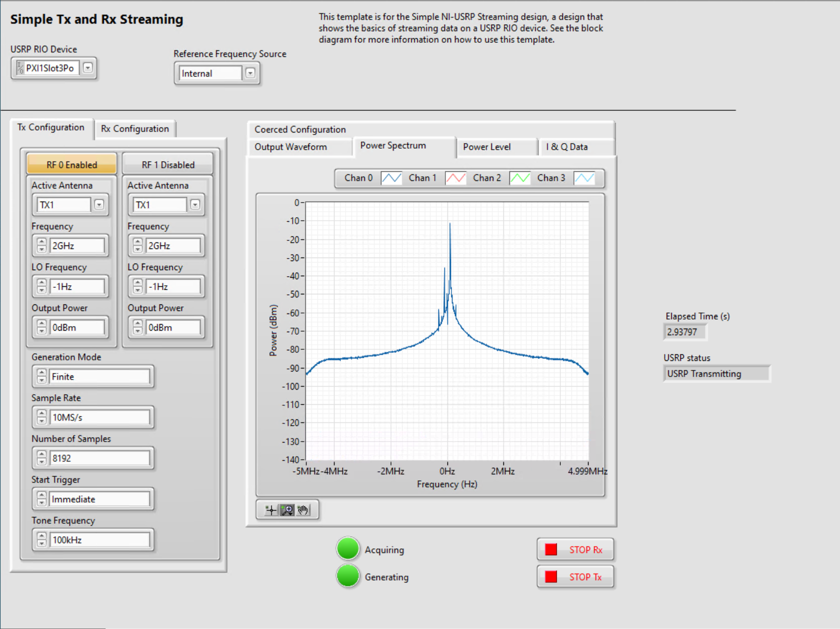Click the Chan 0 legend label

tap(358, 178)
